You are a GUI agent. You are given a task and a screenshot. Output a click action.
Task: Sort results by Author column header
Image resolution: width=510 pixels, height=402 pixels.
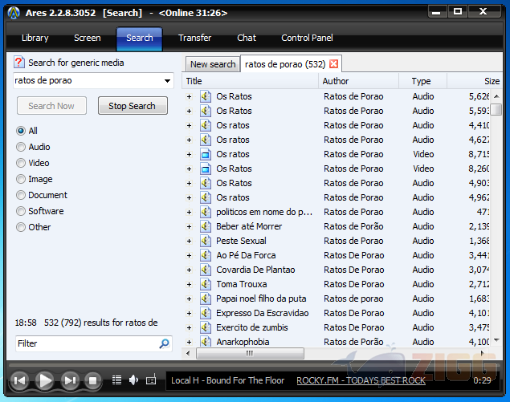click(x=359, y=81)
